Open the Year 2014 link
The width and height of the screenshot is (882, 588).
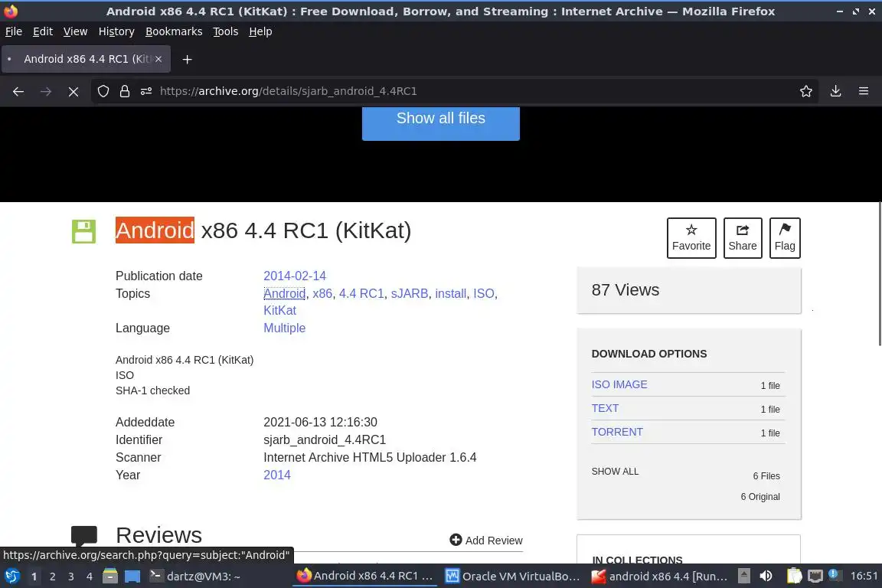[276, 475]
